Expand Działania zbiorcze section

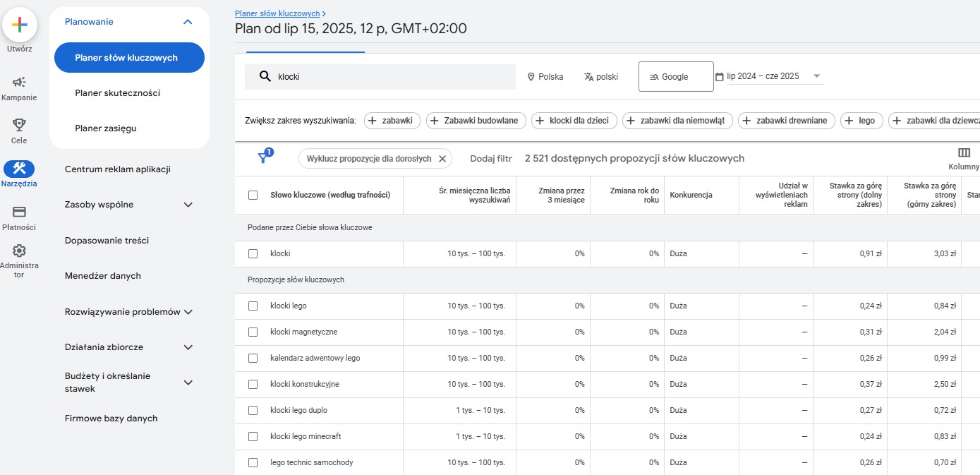pyautogui.click(x=188, y=347)
